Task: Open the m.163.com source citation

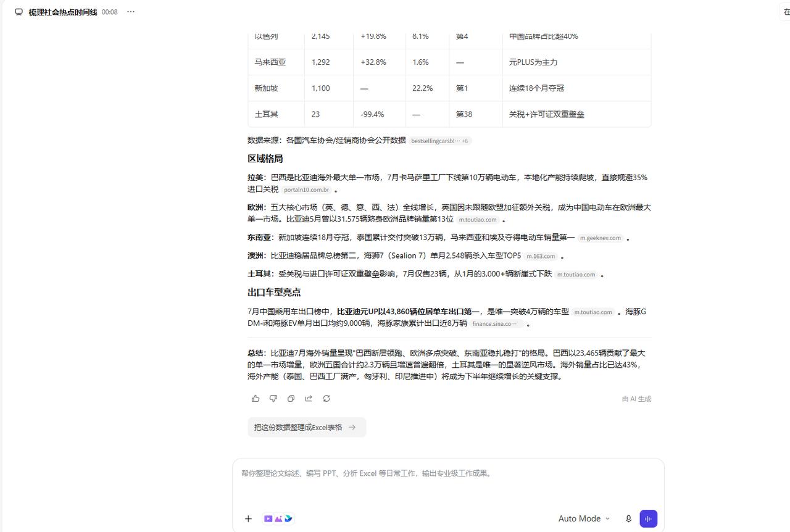Action: 541,256
